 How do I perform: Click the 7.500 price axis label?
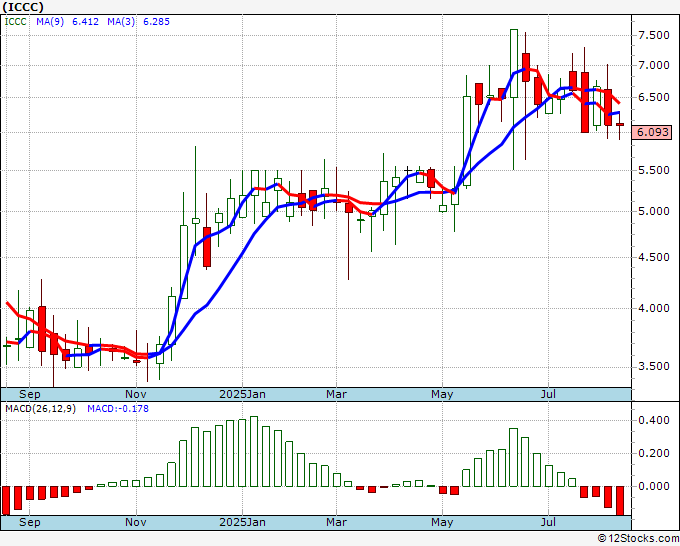[x=654, y=35]
